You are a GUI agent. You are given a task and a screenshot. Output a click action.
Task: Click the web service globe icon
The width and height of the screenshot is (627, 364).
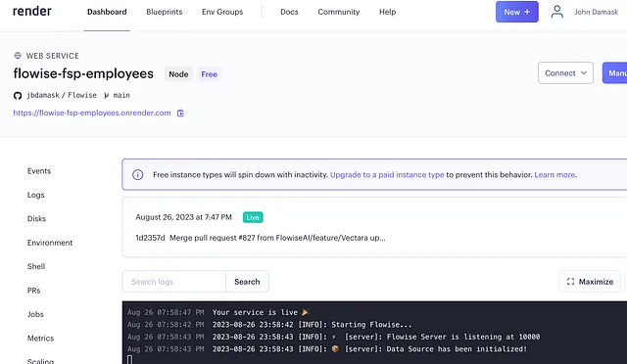(x=18, y=56)
